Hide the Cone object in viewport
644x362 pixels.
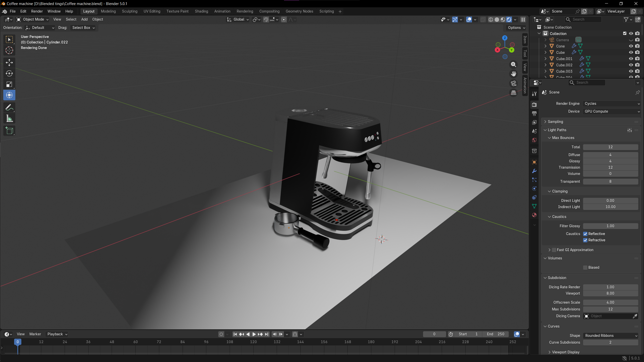631,46
